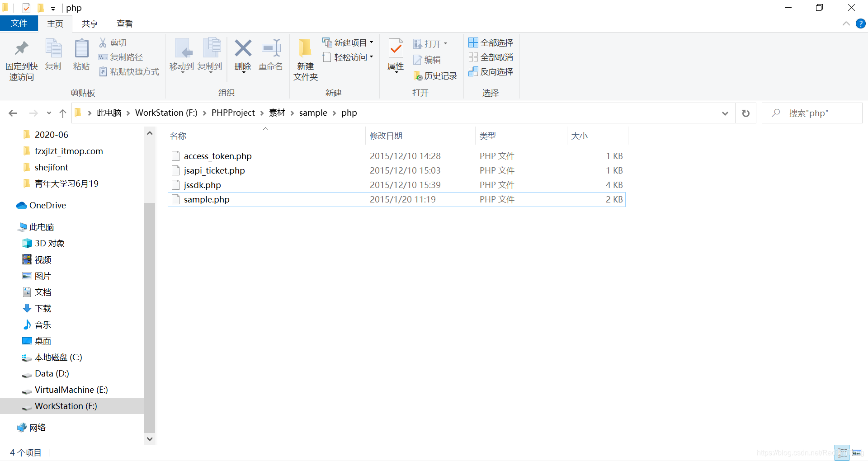Select the jsapi_ticket.php file
This screenshot has height=461, width=868.
coord(396,170)
